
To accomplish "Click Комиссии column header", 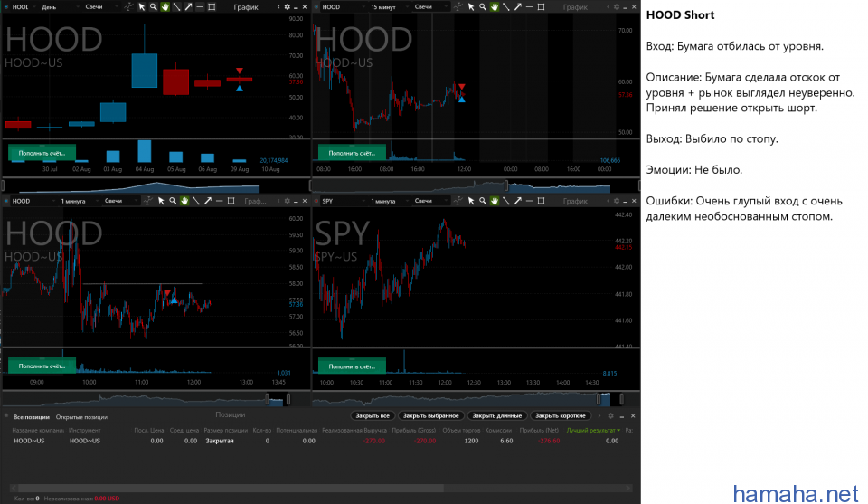I will [498, 431].
